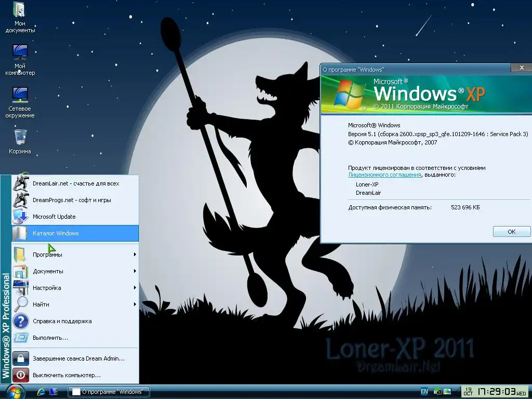Click the Microsoft Update shield icon
The image size is (532, 399).
point(20,217)
